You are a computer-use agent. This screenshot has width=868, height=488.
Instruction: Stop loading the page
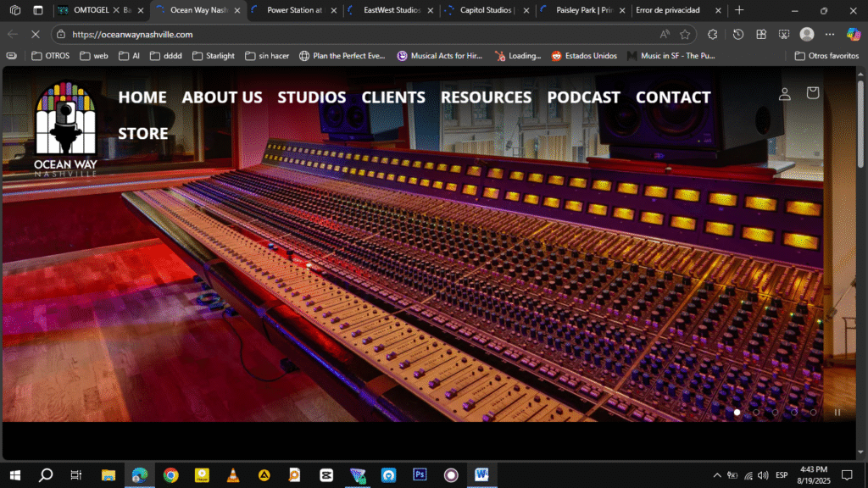point(36,35)
